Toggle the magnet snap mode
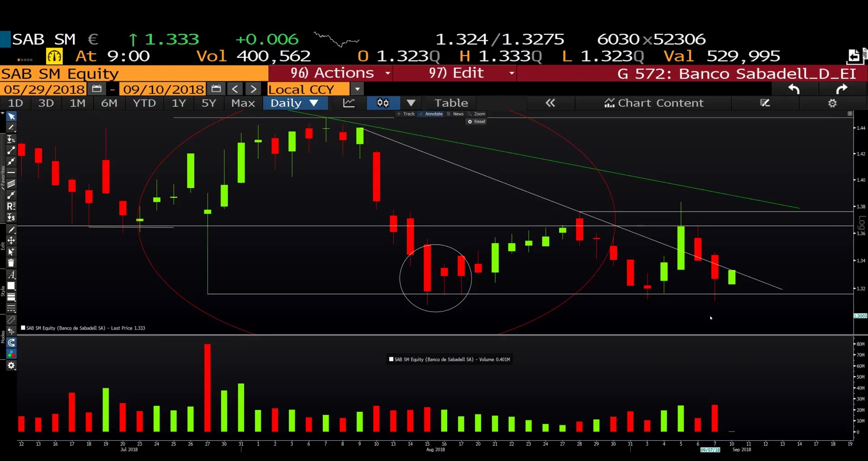Viewport: 868px width, 461px height. 11,343
